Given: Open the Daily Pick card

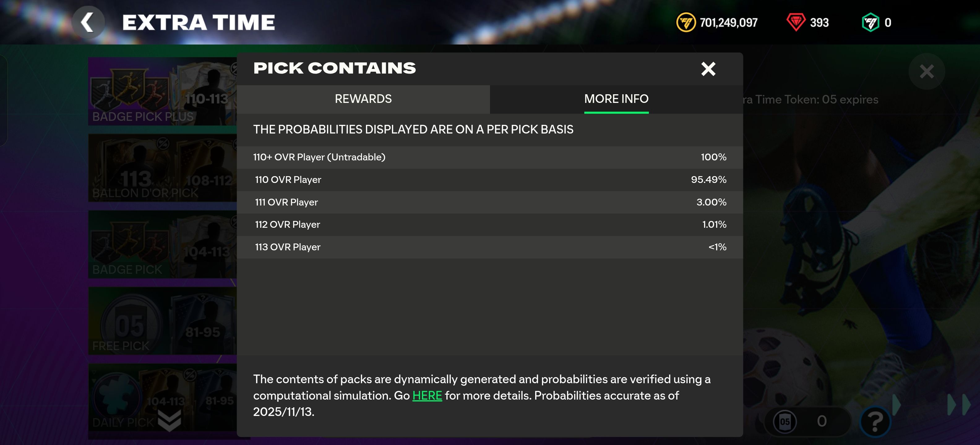Looking at the screenshot, I should pos(126,399).
